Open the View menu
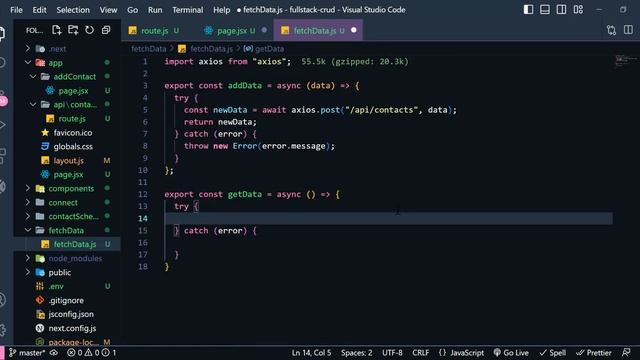Viewport: 640px width, 360px height. pyautogui.click(x=108, y=10)
